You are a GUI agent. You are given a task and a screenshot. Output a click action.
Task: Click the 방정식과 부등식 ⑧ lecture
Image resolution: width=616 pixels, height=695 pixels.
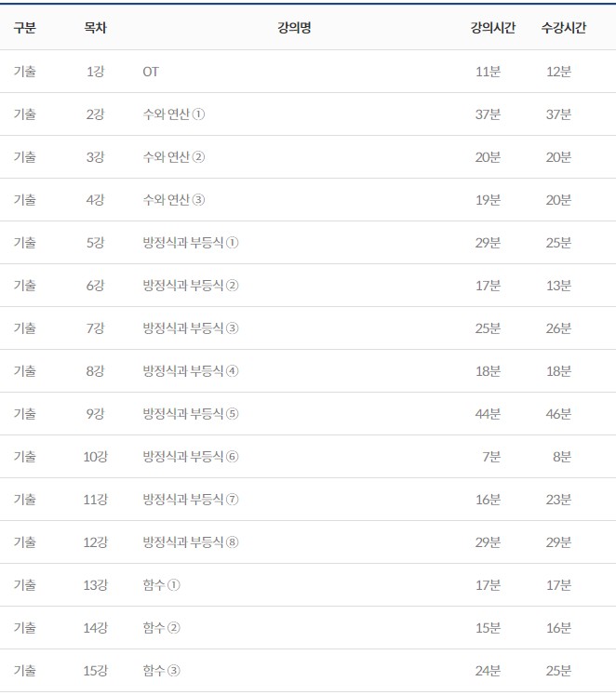tap(191, 542)
